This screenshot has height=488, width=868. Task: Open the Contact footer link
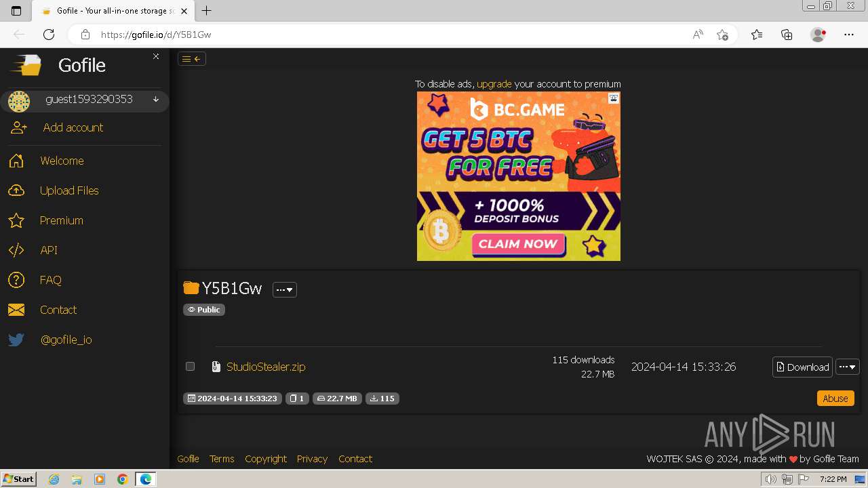click(355, 459)
